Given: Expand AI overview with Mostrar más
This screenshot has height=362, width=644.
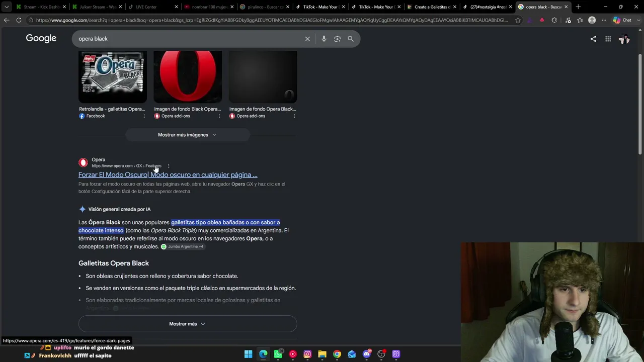Looking at the screenshot, I should (188, 324).
